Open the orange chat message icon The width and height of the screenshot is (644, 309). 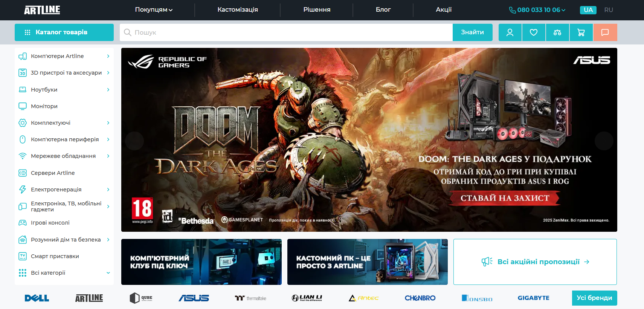pos(605,32)
